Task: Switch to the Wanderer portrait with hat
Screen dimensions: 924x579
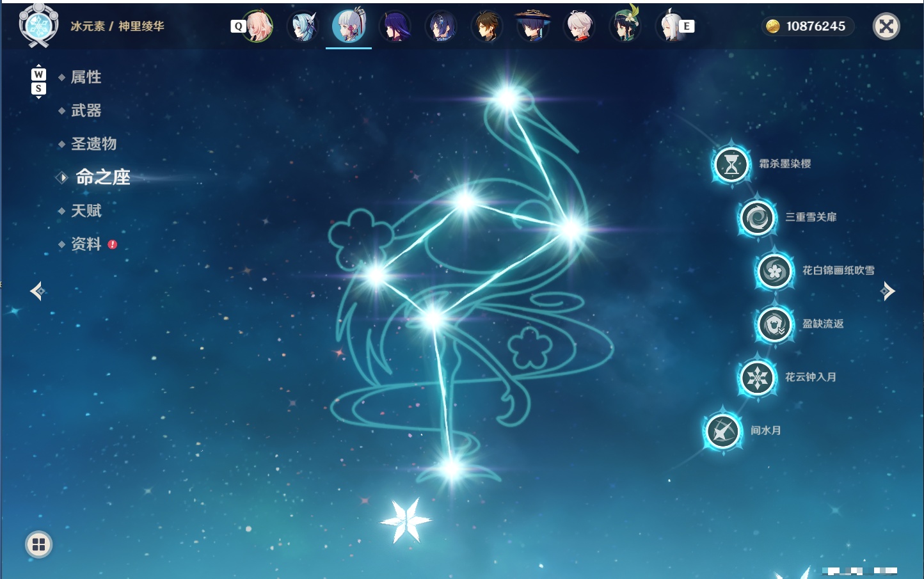Action: point(533,26)
